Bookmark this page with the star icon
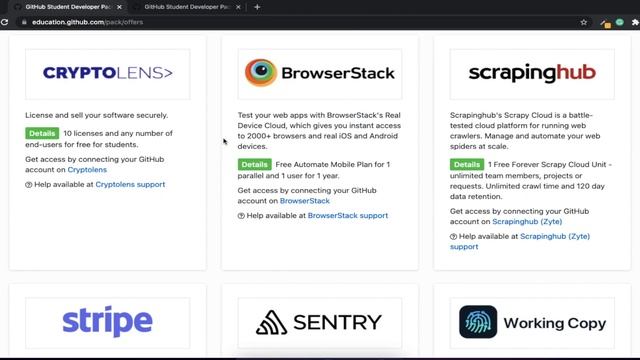This screenshot has height=360, width=640. click(584, 22)
